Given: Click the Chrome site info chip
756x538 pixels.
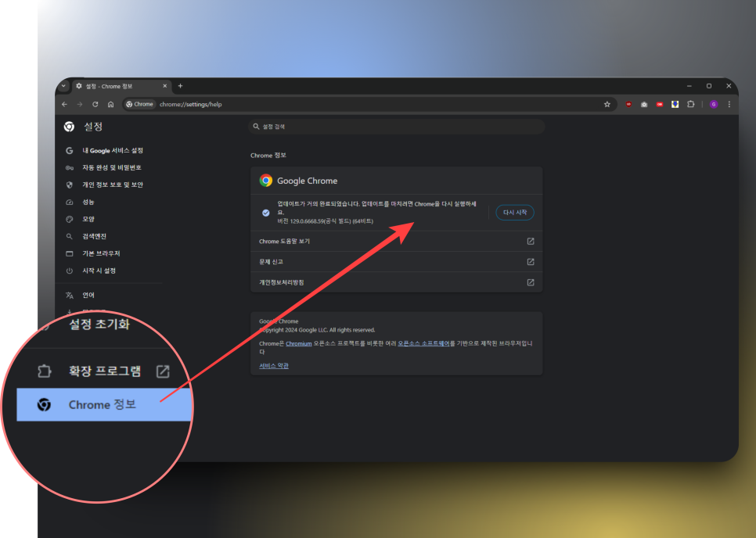Looking at the screenshot, I should [x=140, y=104].
